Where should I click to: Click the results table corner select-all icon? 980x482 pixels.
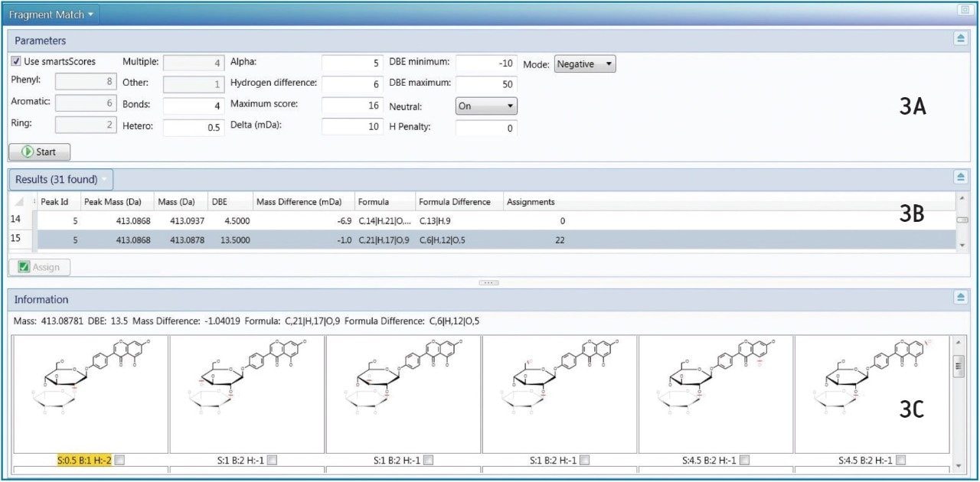coord(19,202)
